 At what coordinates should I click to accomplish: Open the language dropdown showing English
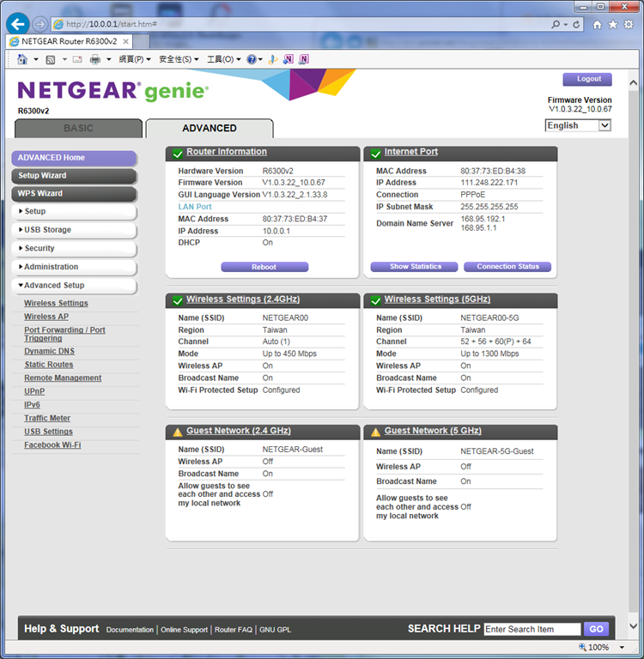point(578,125)
